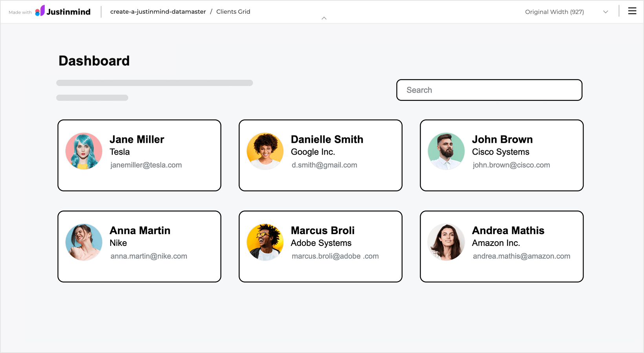Select Danielle Smith's avatar photo
This screenshot has height=353, width=644.
click(265, 151)
